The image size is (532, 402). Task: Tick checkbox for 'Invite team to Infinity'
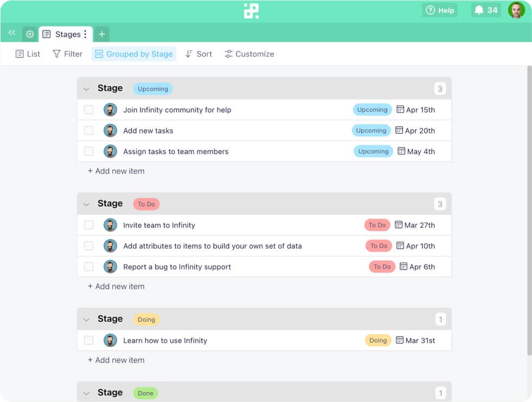(x=89, y=225)
